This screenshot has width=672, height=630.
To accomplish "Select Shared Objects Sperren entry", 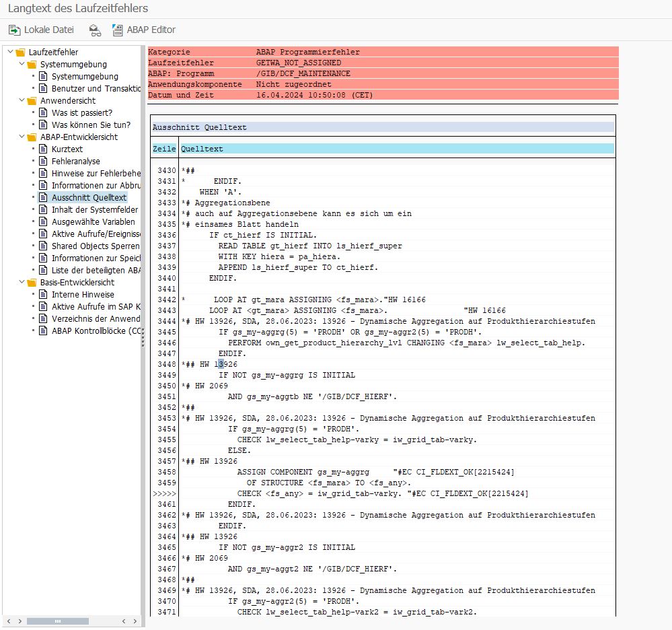I will [96, 246].
